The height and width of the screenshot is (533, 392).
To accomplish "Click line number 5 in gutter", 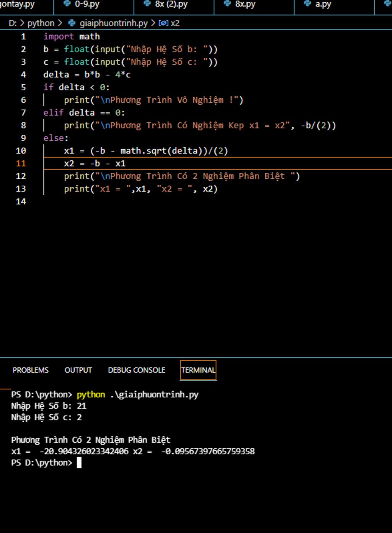I will [23, 87].
